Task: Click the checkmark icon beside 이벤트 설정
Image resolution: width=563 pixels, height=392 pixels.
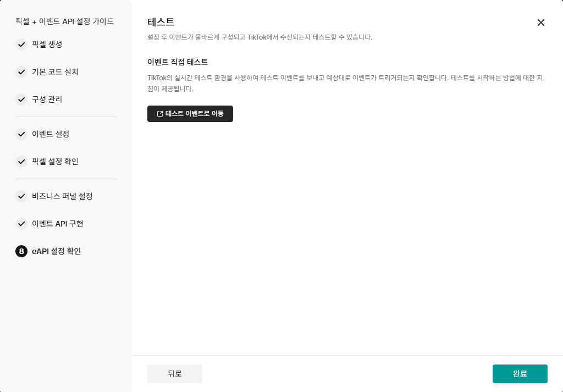Action: tap(21, 134)
